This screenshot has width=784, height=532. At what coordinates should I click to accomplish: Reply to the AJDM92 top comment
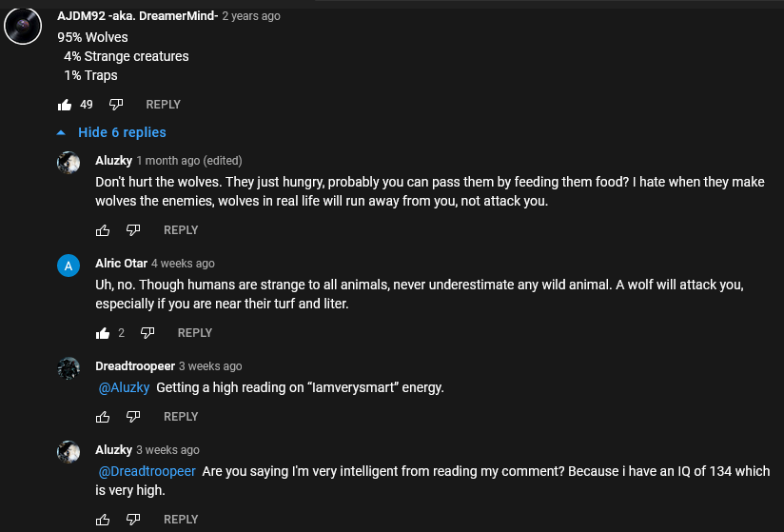point(163,105)
